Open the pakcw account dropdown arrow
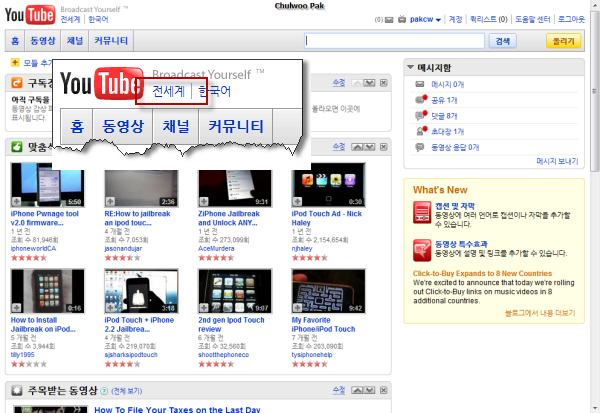 click(438, 20)
